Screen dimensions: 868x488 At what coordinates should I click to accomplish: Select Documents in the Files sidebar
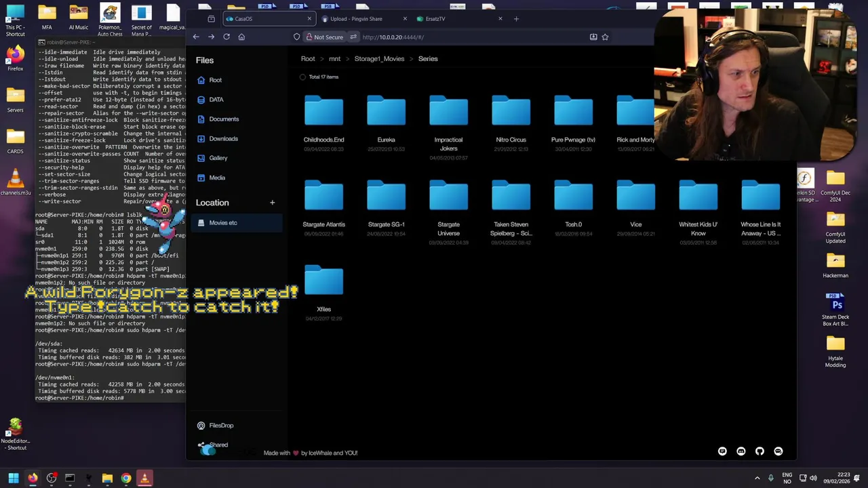pos(237,119)
